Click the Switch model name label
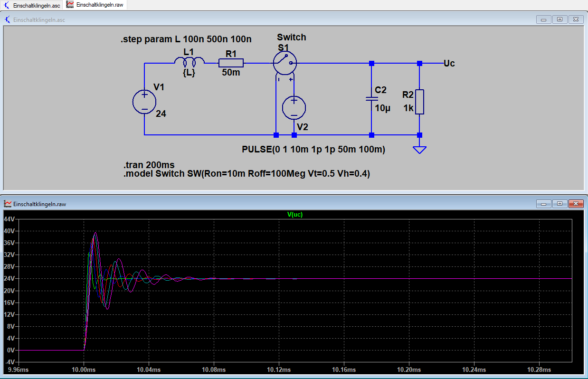 coord(292,37)
